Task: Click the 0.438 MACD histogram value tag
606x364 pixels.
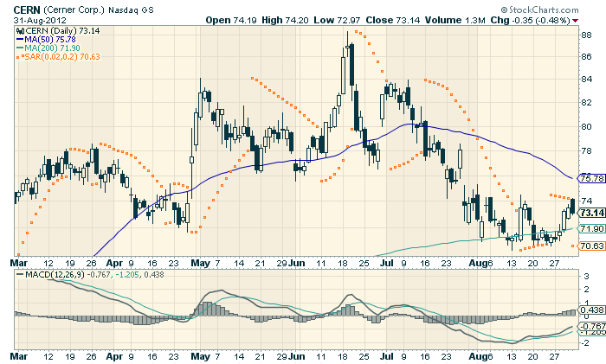Action: point(590,310)
